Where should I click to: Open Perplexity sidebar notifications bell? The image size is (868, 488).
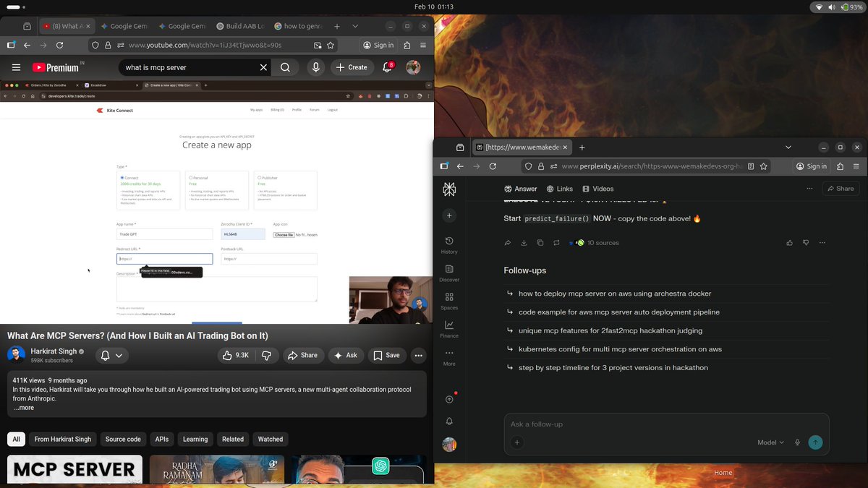coord(449,421)
